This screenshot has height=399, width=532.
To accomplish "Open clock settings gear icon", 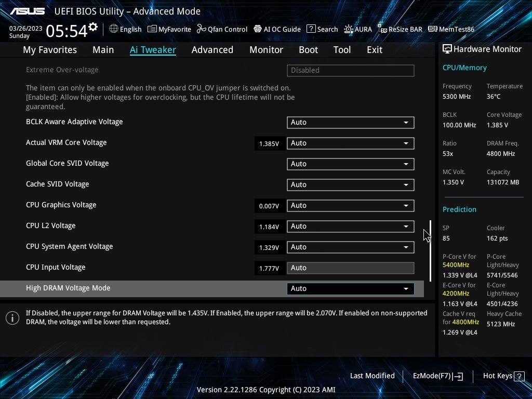I will pyautogui.click(x=93, y=27).
